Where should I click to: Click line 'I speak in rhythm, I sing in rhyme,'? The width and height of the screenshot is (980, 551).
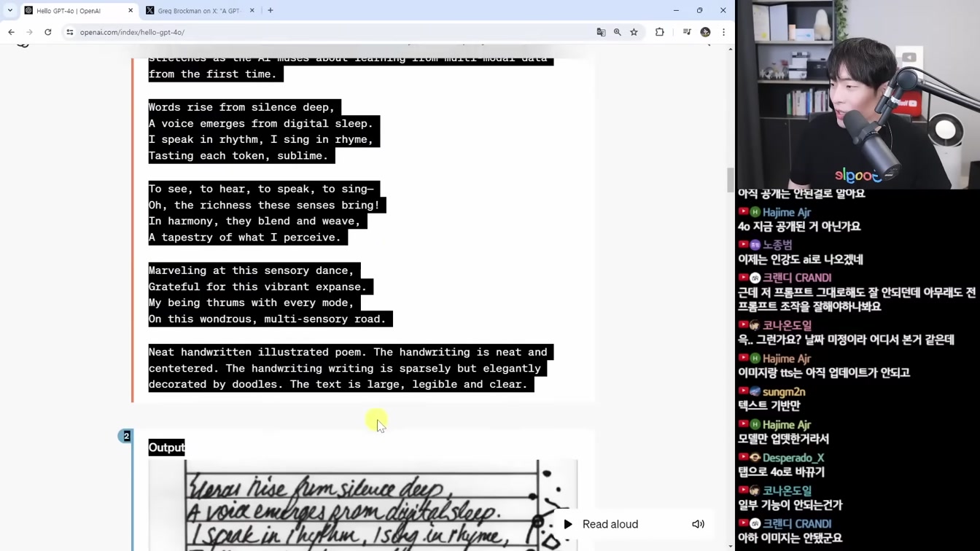(x=260, y=139)
